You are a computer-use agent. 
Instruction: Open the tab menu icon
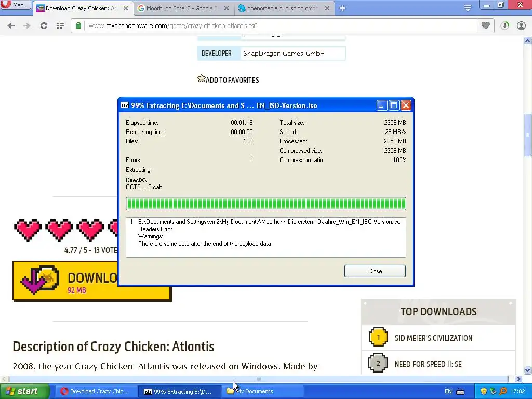468,8
